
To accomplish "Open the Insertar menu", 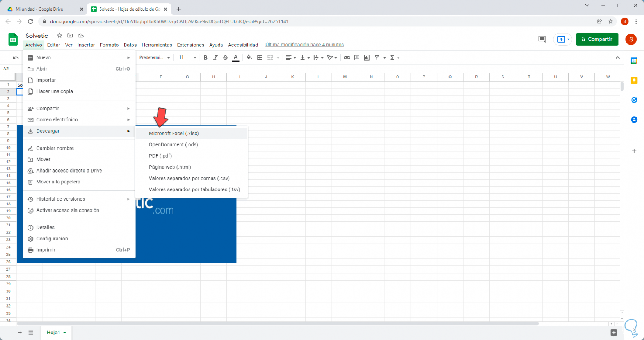I will pyautogui.click(x=86, y=45).
